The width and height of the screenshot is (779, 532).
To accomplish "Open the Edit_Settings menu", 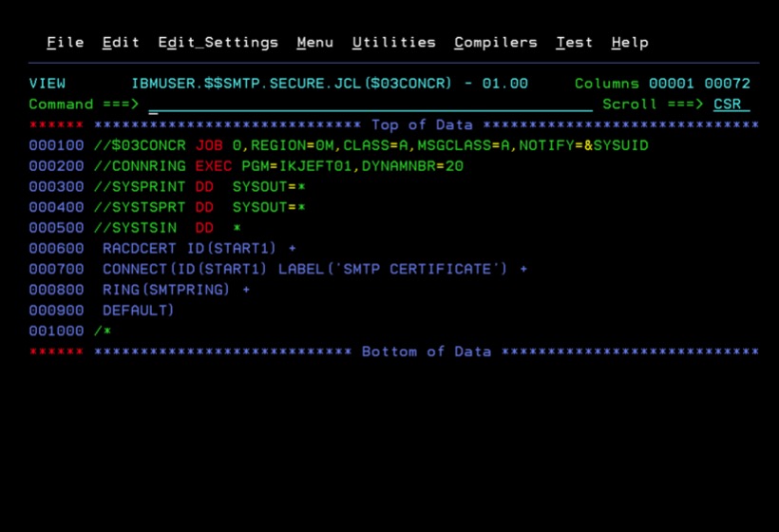I will click(218, 43).
